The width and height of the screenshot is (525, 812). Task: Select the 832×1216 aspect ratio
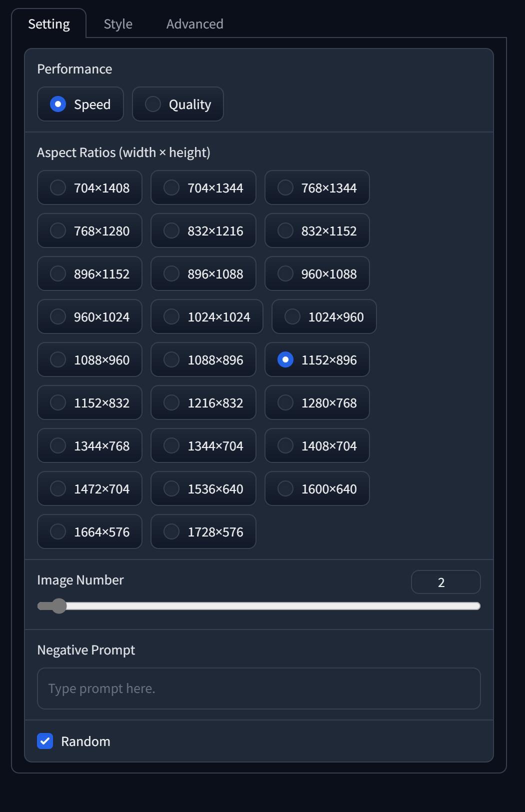(203, 230)
